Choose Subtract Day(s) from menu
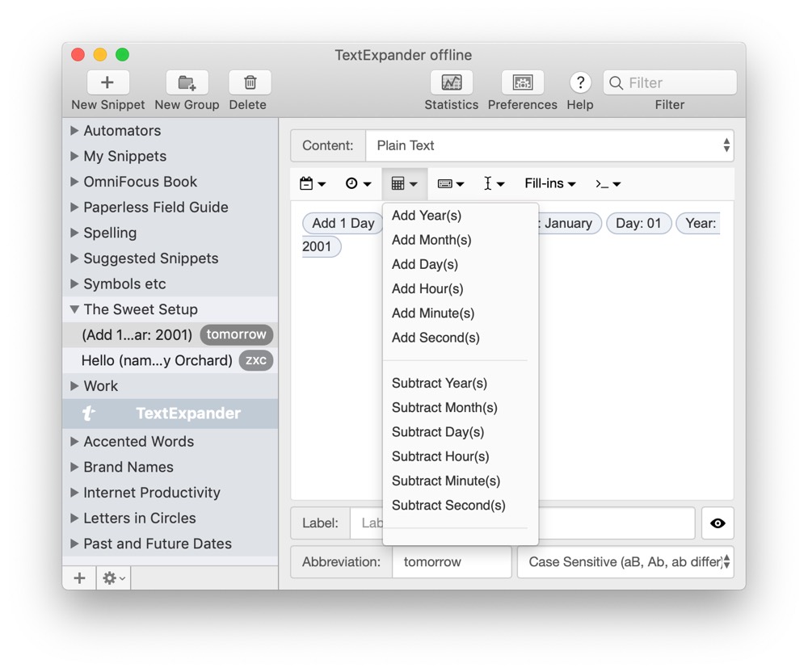 coord(461,432)
